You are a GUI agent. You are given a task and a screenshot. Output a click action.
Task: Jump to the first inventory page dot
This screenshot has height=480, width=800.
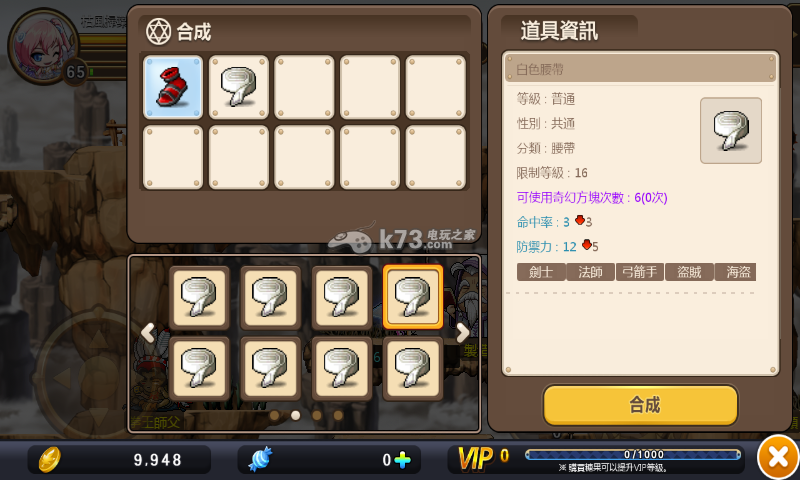[x=274, y=415]
